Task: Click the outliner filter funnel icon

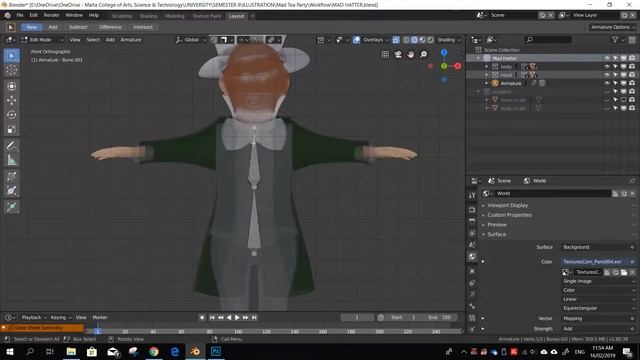Action: [x=615, y=40]
